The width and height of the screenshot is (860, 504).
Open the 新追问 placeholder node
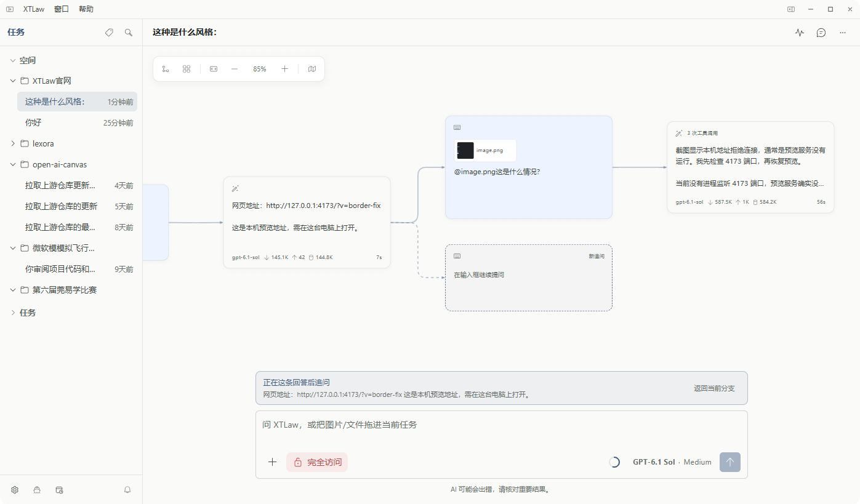529,278
